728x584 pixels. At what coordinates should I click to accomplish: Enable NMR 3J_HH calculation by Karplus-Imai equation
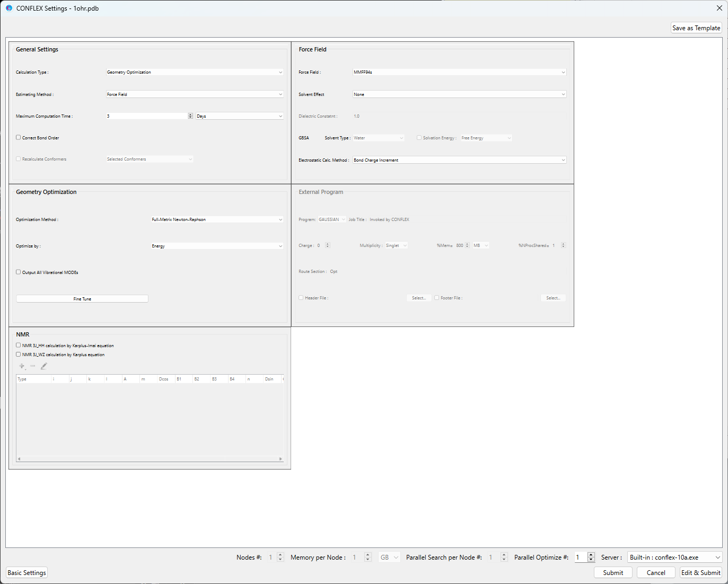point(17,345)
